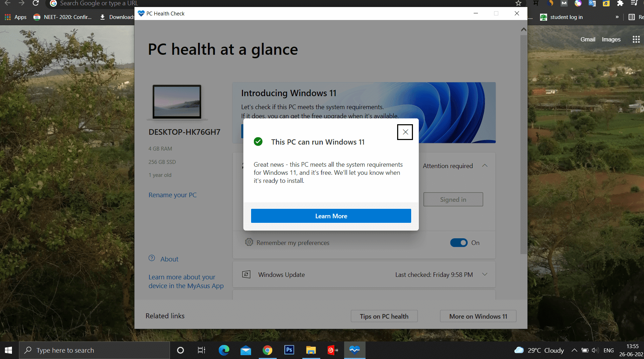Open Photoshop from the taskbar

click(x=289, y=350)
